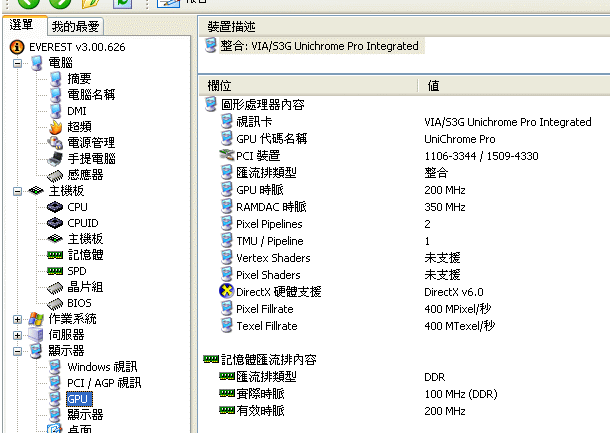Click the monitor icon for PCI / AGP 視訊
Image resolution: width=610 pixels, height=433 pixels.
pos(55,383)
